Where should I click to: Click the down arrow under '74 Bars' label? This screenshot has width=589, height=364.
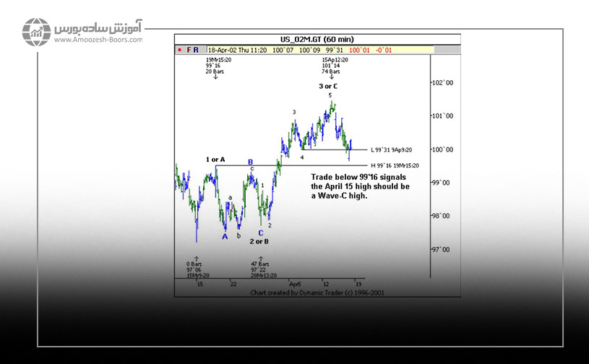(x=330, y=76)
